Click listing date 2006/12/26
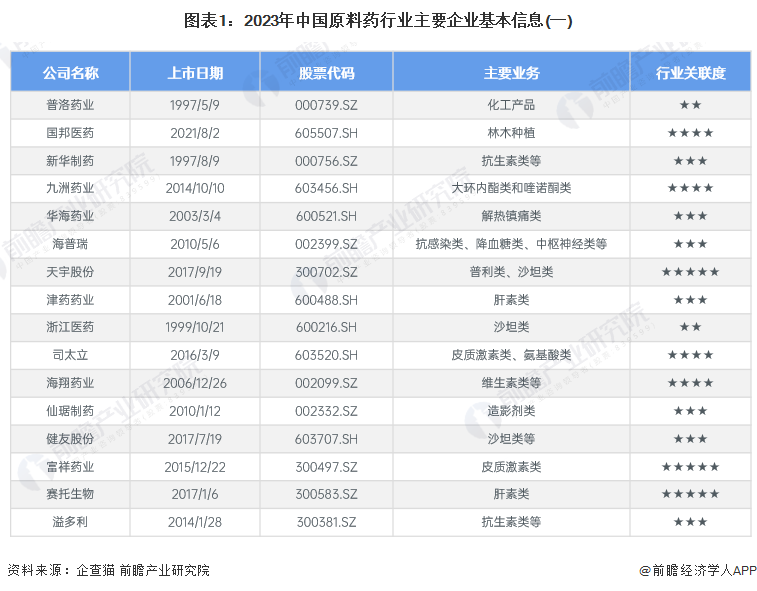Viewport: 757px width, 591px height. 195,383
